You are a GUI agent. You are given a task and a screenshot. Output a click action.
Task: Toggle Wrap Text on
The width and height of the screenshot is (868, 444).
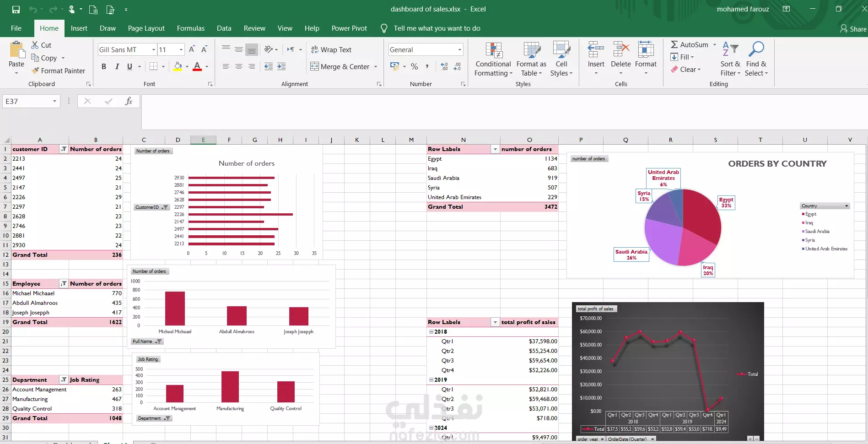click(x=331, y=49)
